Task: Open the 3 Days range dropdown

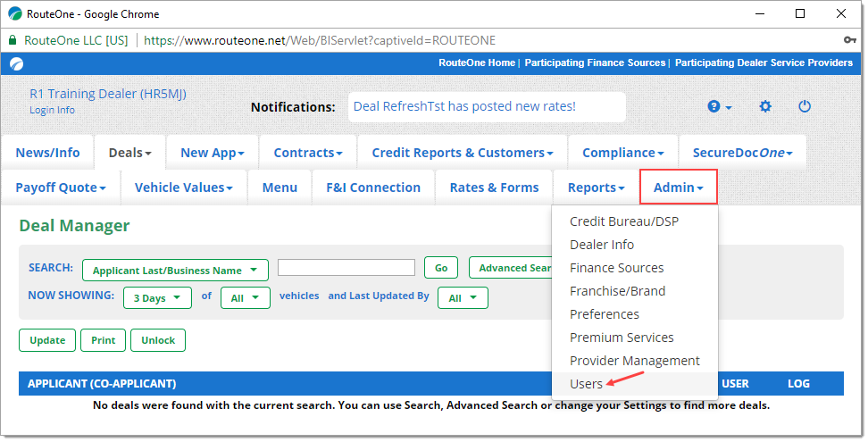Action: pyautogui.click(x=158, y=297)
